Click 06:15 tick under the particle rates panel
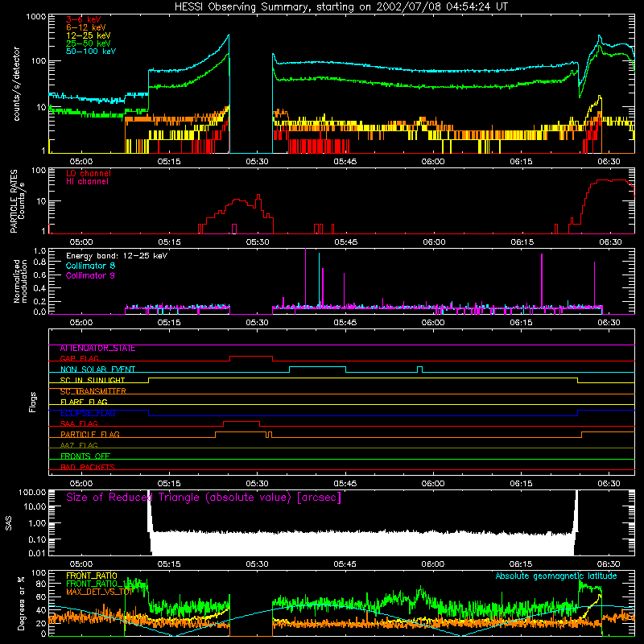Viewport: 644px width, 644px height. pos(522,242)
